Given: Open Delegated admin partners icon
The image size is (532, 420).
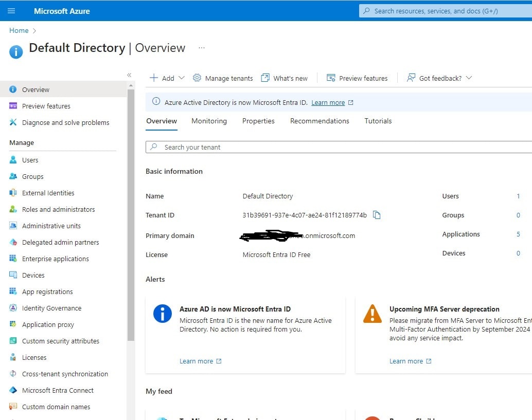Looking at the screenshot, I should click(13, 242).
